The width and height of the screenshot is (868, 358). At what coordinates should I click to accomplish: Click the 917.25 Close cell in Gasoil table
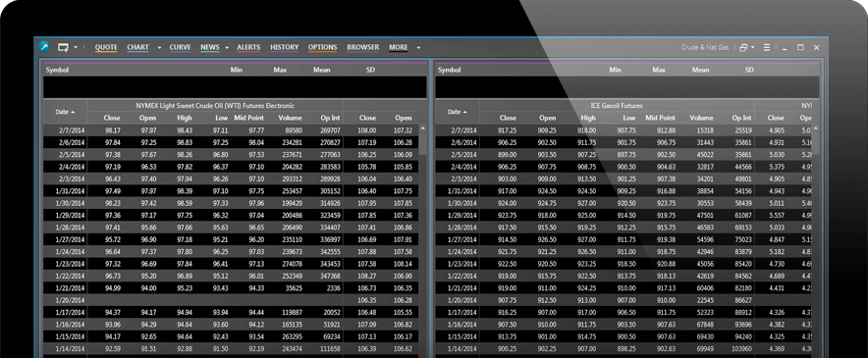507,130
